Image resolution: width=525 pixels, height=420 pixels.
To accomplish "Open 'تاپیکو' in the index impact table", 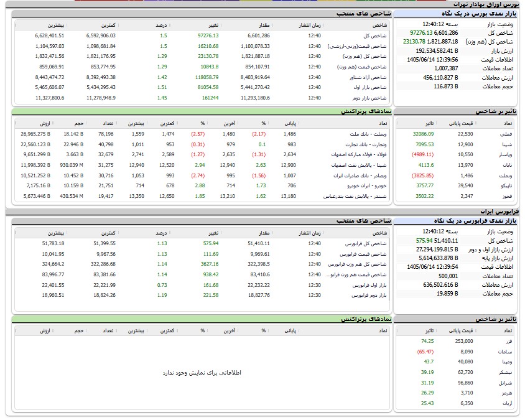I will click(506, 185).
